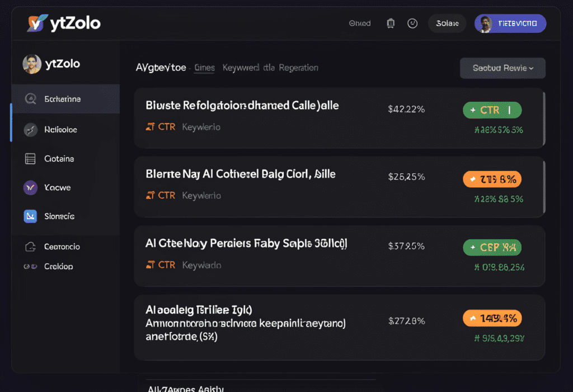This screenshot has height=392, width=573.
Task: Toggle the Creldop switch icon in sidebar
Action: click(x=30, y=267)
